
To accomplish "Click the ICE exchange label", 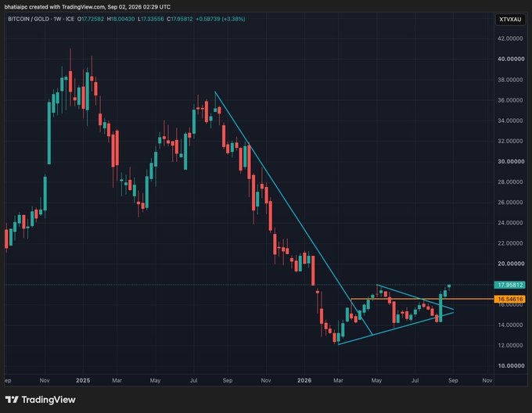I will [x=70, y=19].
